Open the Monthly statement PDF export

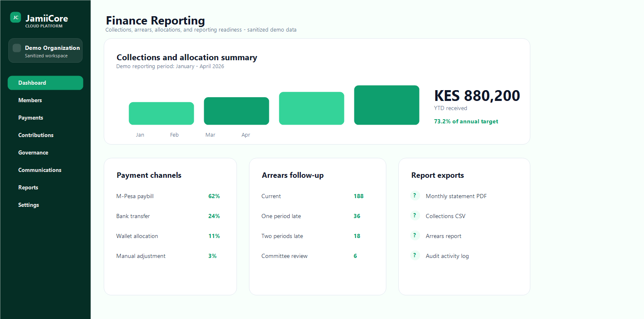tap(456, 196)
